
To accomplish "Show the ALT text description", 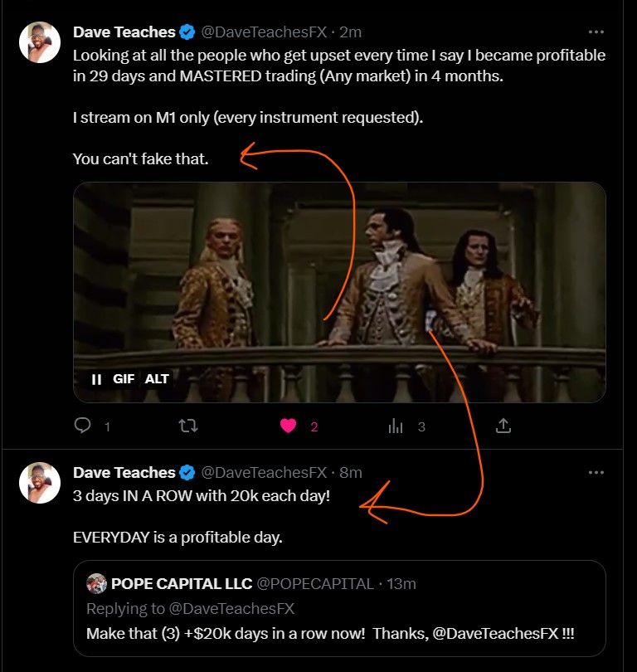I will point(157,379).
